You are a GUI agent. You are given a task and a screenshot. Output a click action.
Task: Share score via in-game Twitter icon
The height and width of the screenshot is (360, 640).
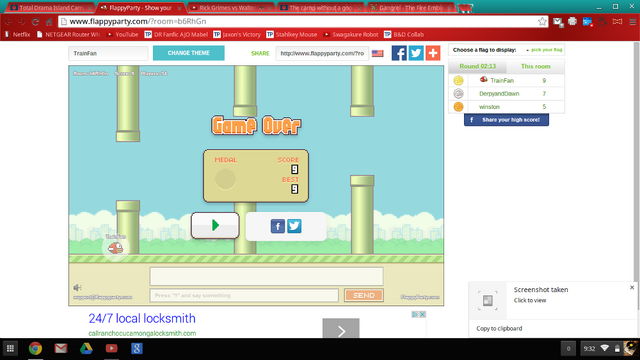point(294,226)
